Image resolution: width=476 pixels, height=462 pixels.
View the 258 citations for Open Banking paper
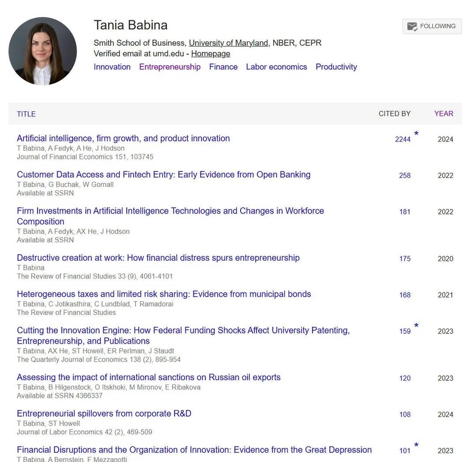[405, 176]
